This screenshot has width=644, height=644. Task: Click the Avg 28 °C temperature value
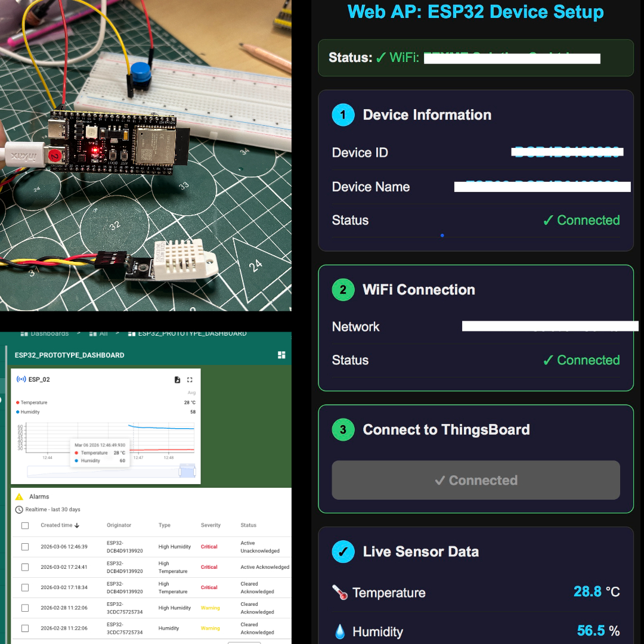(190, 402)
